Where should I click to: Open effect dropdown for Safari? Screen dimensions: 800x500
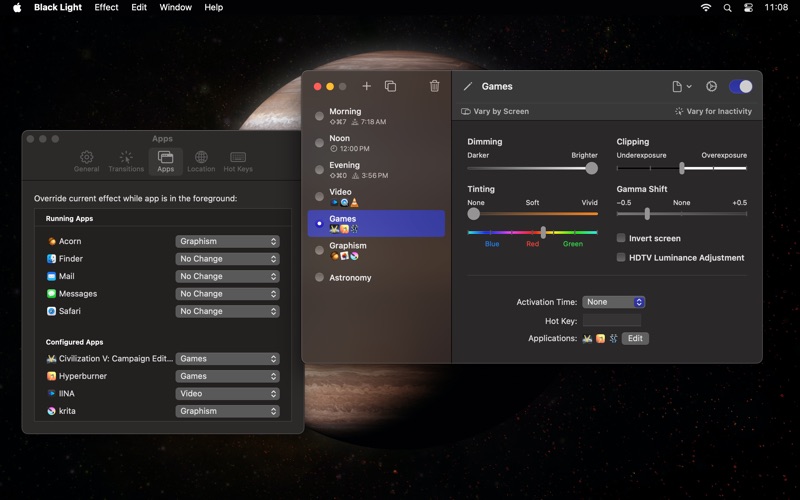tap(228, 311)
